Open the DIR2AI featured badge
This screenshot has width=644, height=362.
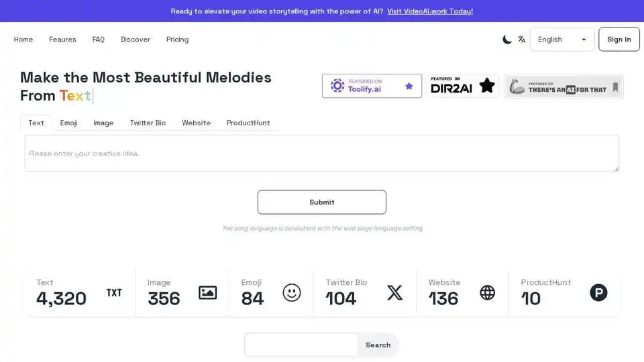coord(463,86)
